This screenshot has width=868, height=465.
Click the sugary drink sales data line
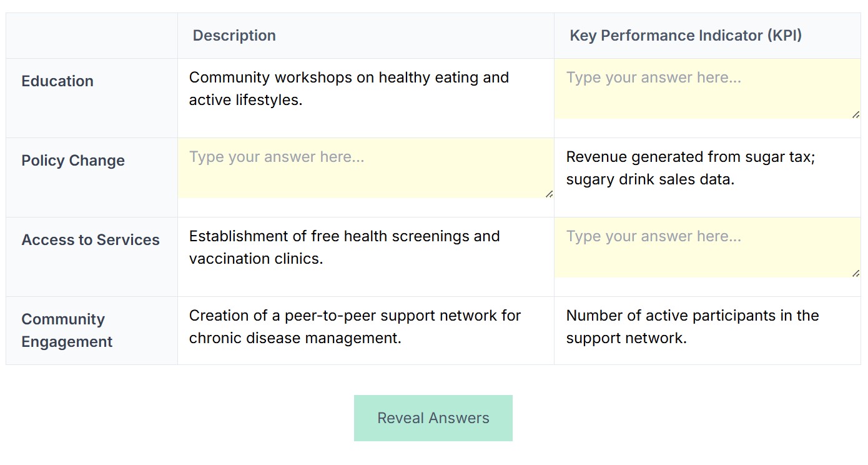point(651,179)
